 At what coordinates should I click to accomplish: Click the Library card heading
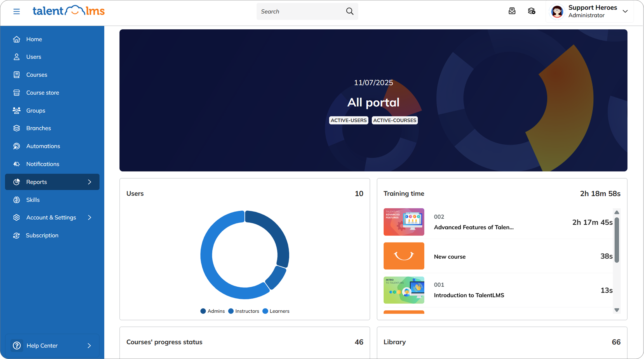(x=394, y=342)
